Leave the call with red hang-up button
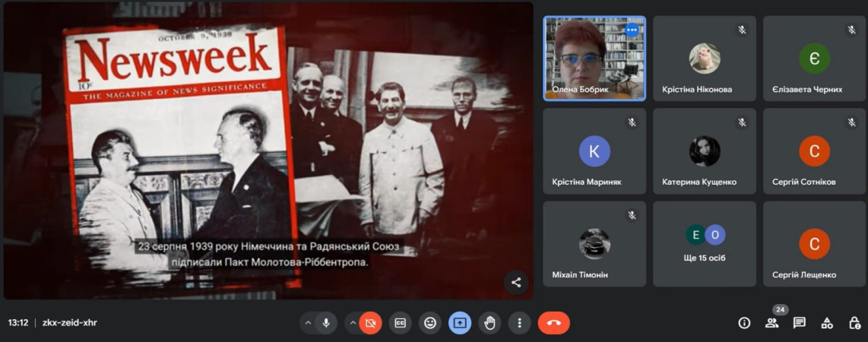Viewport: 868px width, 342px height. point(553,323)
